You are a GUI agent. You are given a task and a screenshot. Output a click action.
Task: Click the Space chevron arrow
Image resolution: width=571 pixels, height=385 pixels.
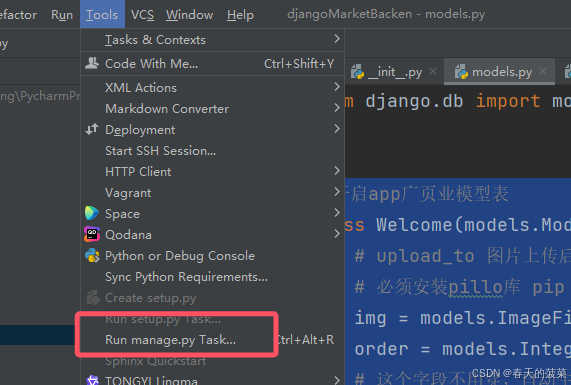[x=337, y=213]
